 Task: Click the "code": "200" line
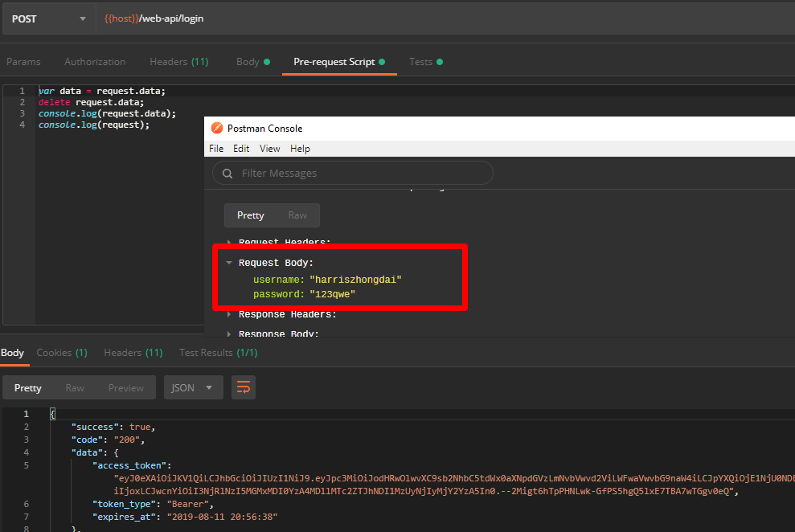(x=108, y=440)
